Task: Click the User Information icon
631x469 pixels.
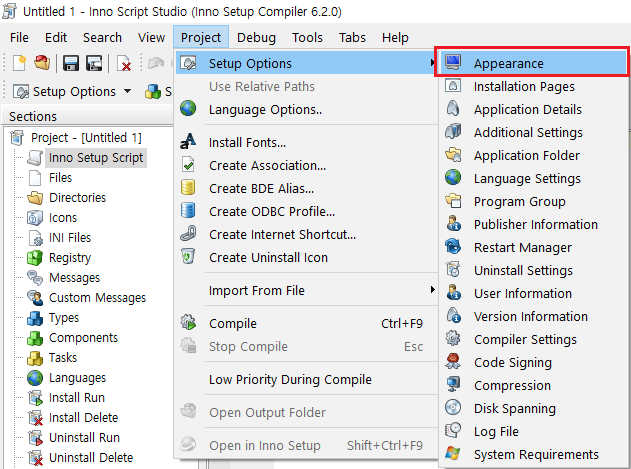Action: click(453, 293)
